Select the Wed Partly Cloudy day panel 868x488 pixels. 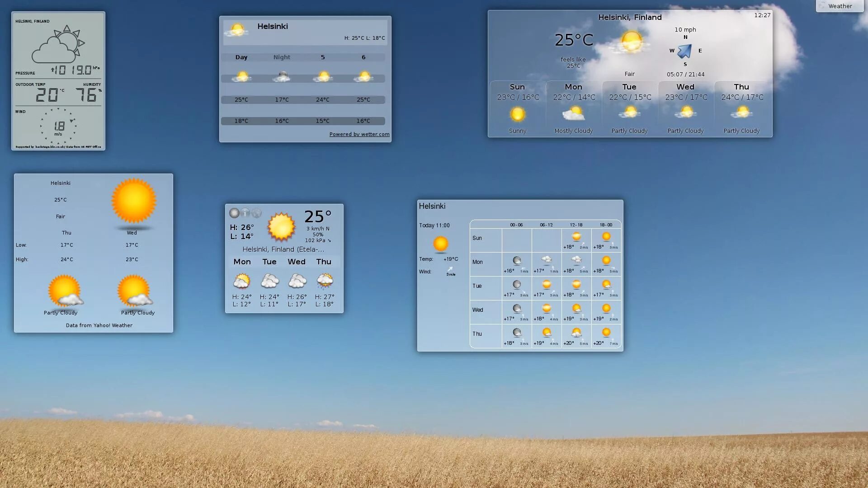coord(685,108)
